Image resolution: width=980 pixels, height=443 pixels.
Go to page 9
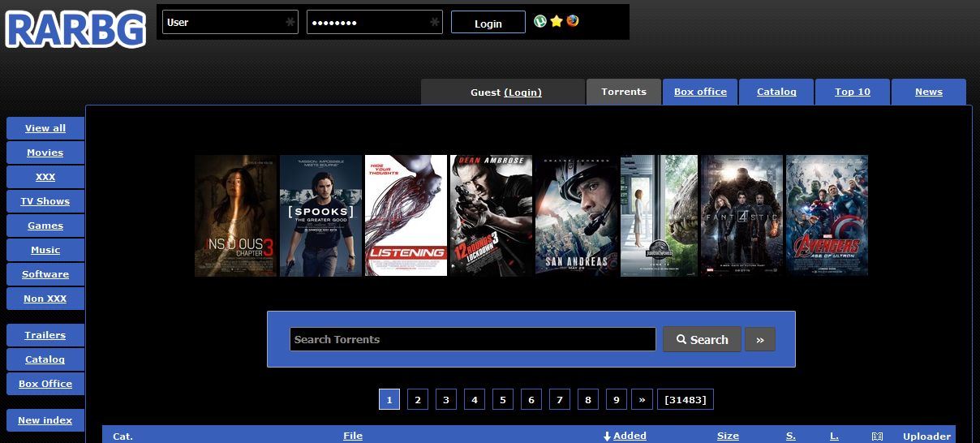617,399
